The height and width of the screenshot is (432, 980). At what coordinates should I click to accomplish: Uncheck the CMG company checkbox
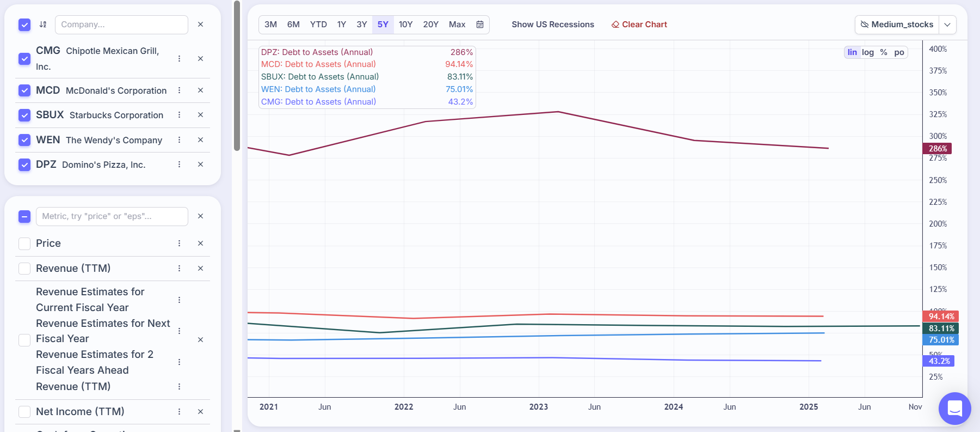[24, 58]
